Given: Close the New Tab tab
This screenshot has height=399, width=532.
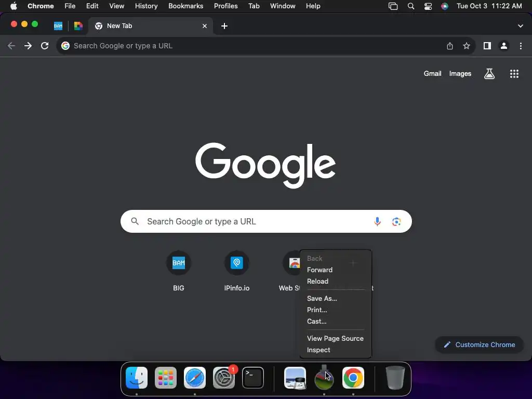Looking at the screenshot, I should coord(205,26).
